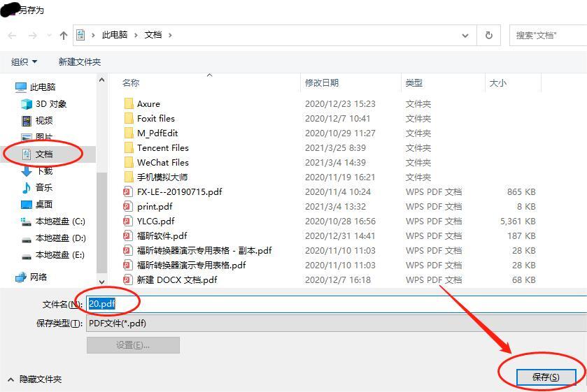
Task: Open recent locations dropdown arrow
Action: click(x=49, y=36)
